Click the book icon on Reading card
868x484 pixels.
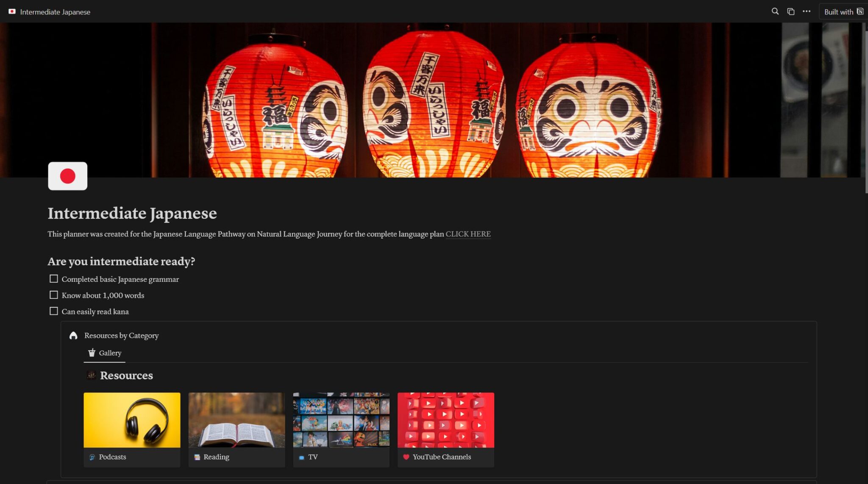pos(197,456)
